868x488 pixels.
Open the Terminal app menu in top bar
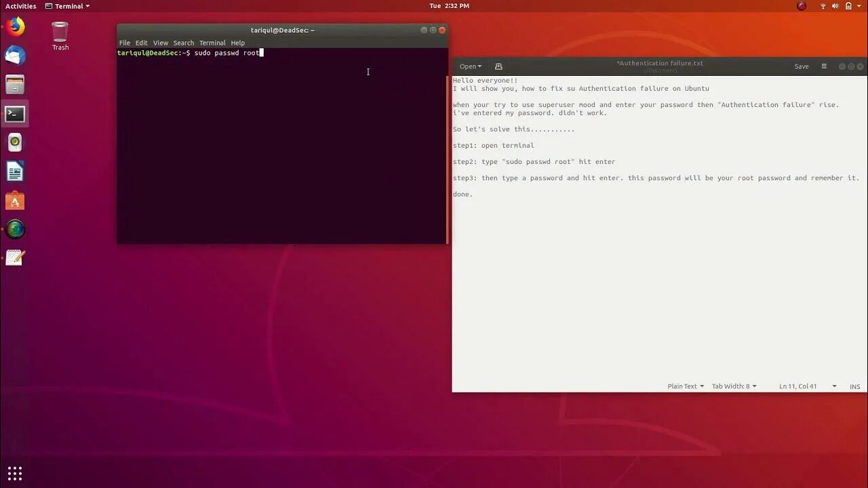coord(68,6)
